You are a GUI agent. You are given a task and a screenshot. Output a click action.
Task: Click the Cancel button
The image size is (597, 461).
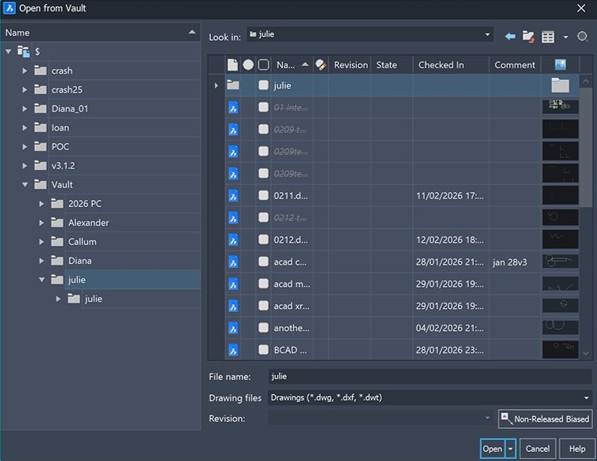coord(538,449)
